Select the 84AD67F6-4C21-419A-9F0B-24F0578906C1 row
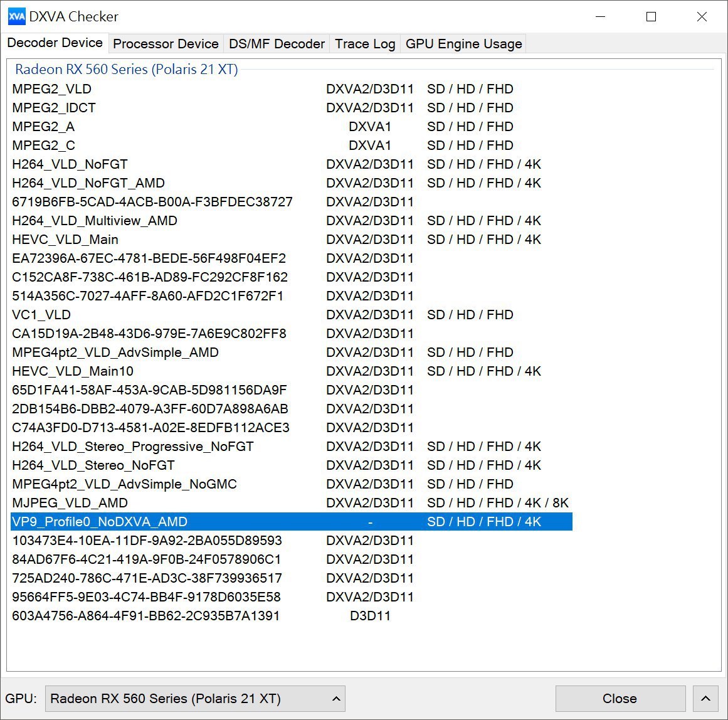This screenshot has height=720, width=728. click(x=292, y=559)
